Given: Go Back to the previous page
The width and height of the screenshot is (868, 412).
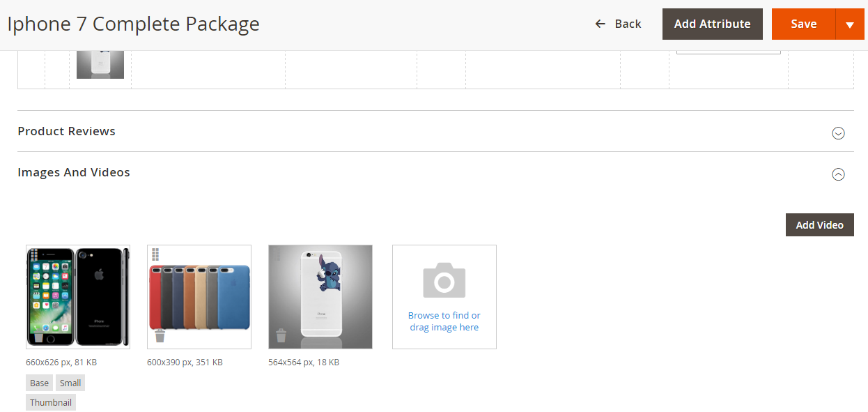Looking at the screenshot, I should [618, 24].
